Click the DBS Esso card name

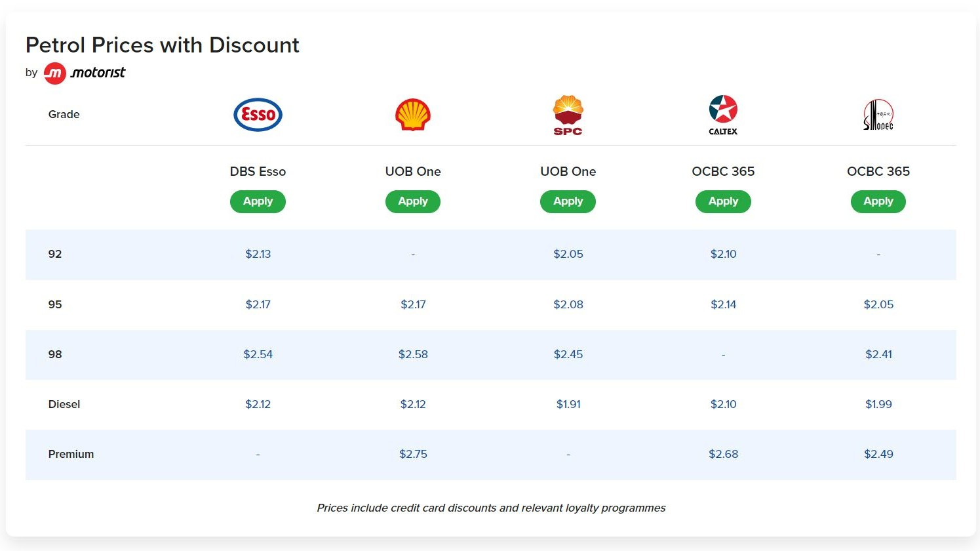point(258,171)
